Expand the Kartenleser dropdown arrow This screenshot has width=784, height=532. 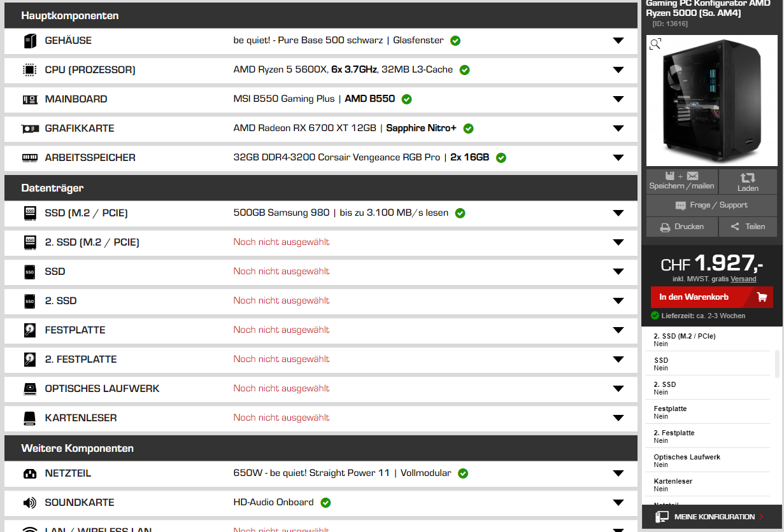(x=618, y=418)
